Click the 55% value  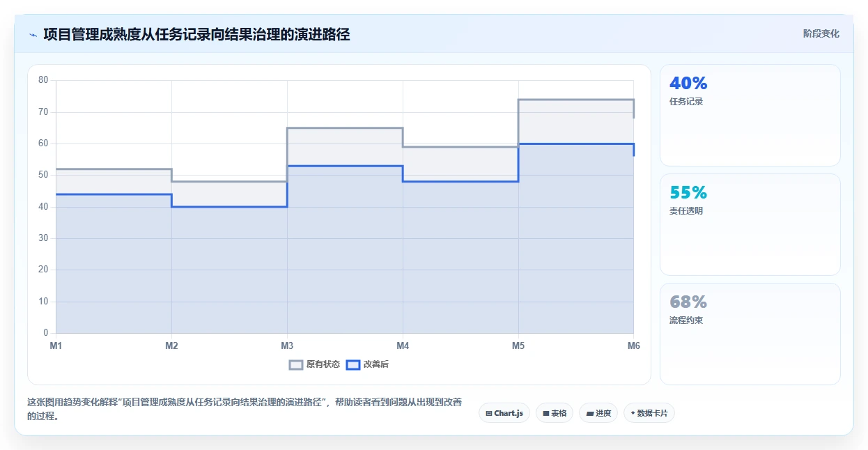(x=688, y=192)
